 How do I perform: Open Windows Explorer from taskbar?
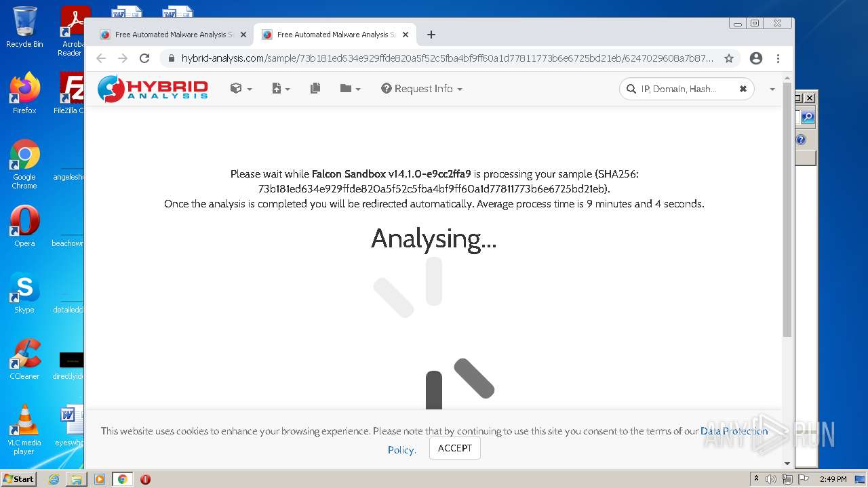[x=77, y=479]
